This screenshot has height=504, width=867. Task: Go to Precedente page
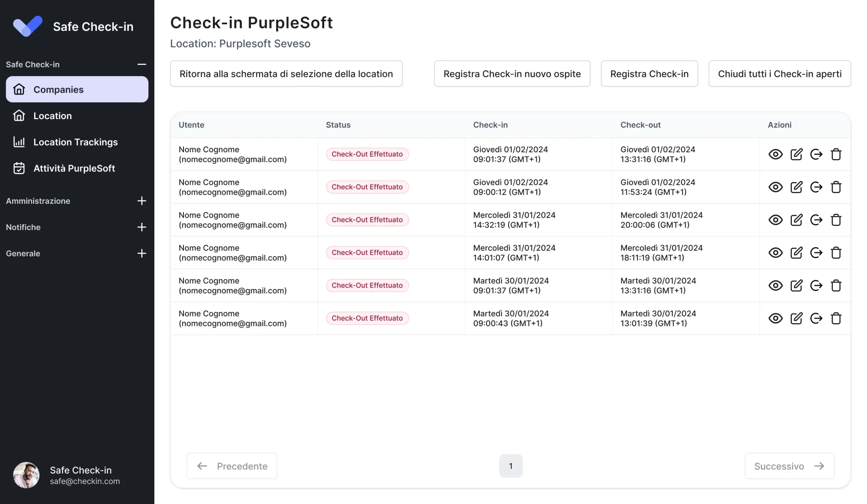click(x=232, y=466)
